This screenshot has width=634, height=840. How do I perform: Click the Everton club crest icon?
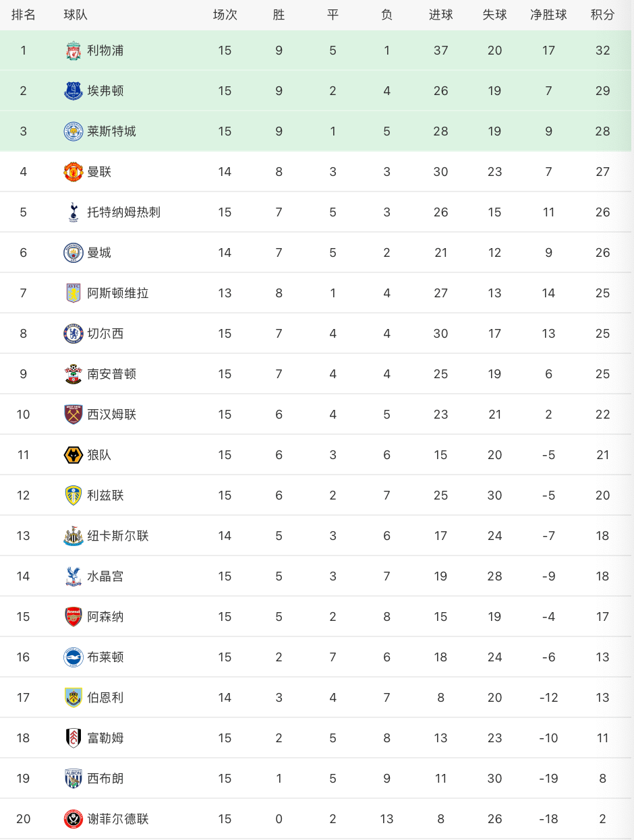74,91
